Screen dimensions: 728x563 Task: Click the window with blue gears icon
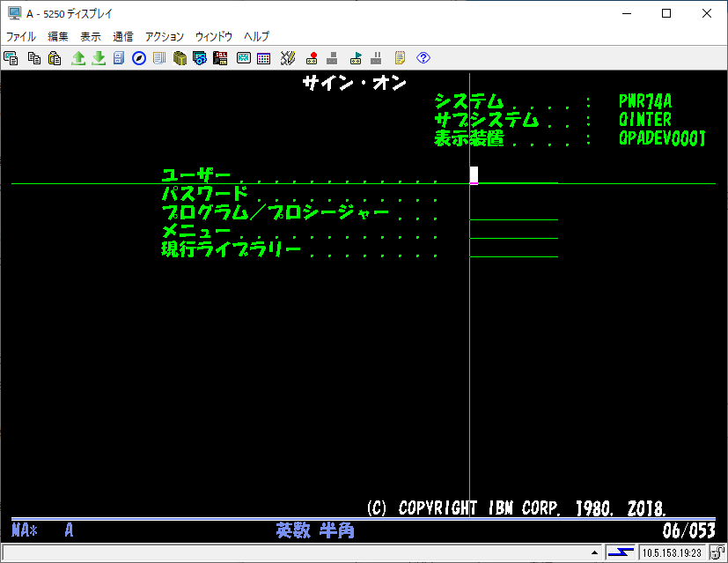(x=200, y=58)
